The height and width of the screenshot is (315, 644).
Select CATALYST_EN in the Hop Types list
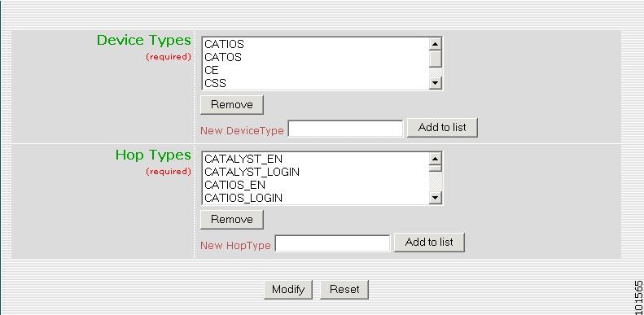[315, 159]
